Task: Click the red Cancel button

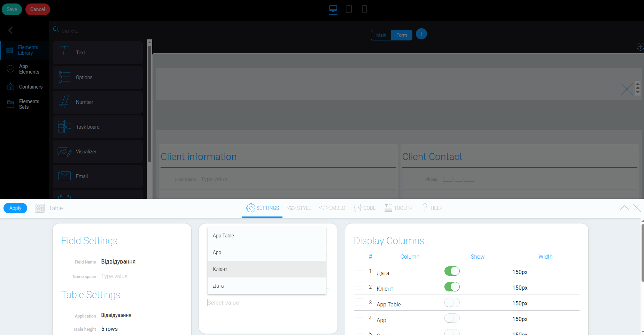Action: (x=38, y=9)
